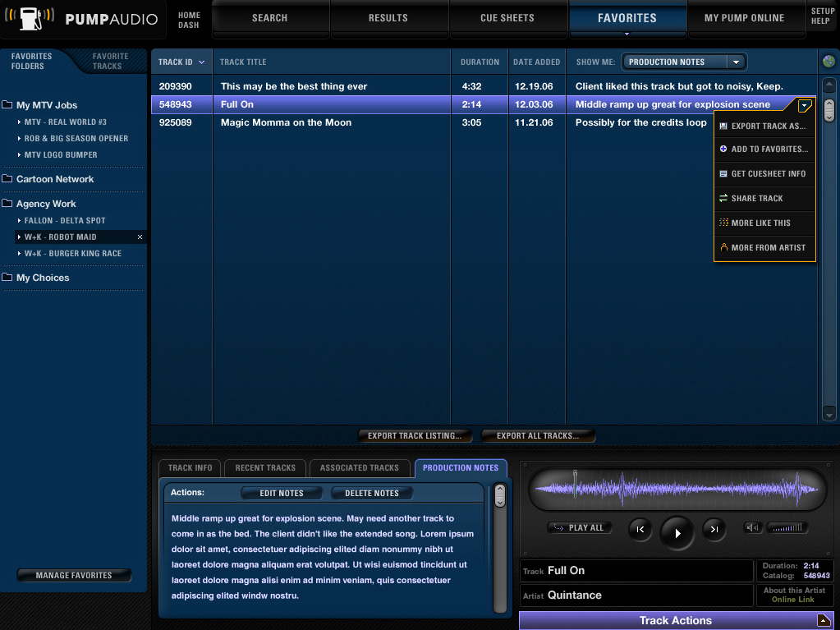Click the arrows icon beside Share Track
840x630 pixels.
point(723,198)
